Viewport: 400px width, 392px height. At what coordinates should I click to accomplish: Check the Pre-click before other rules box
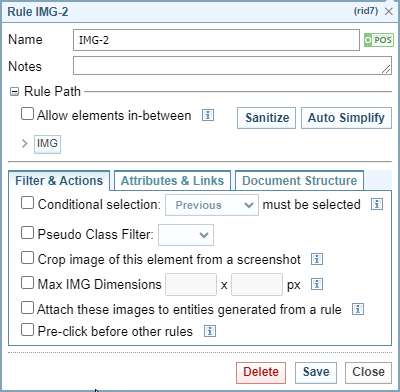(x=27, y=330)
